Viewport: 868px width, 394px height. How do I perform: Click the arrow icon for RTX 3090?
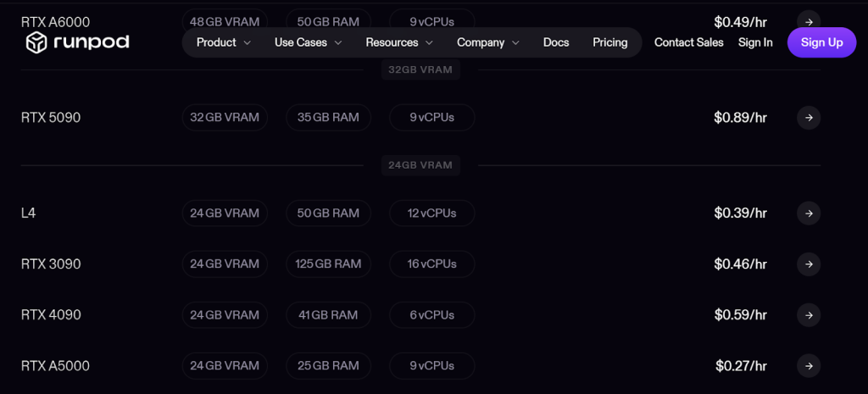point(809,264)
